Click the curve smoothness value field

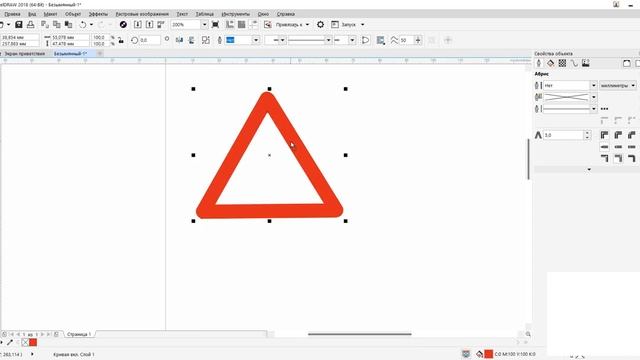coord(406,40)
